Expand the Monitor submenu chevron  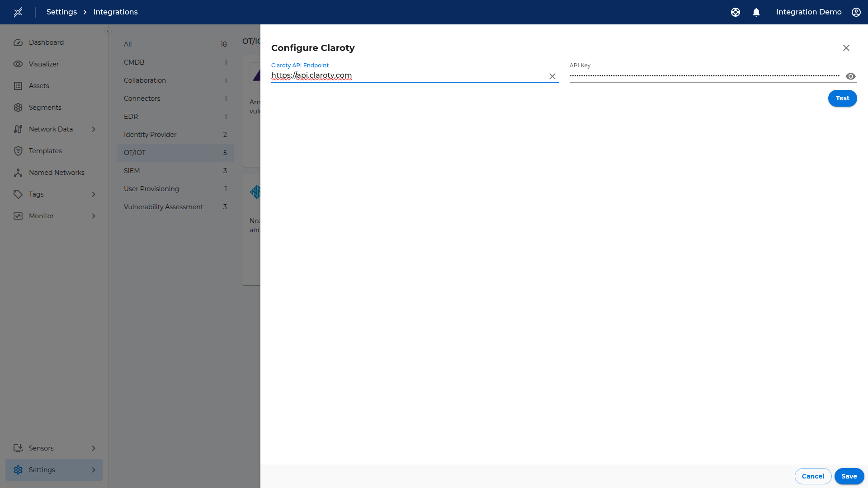pos(94,216)
